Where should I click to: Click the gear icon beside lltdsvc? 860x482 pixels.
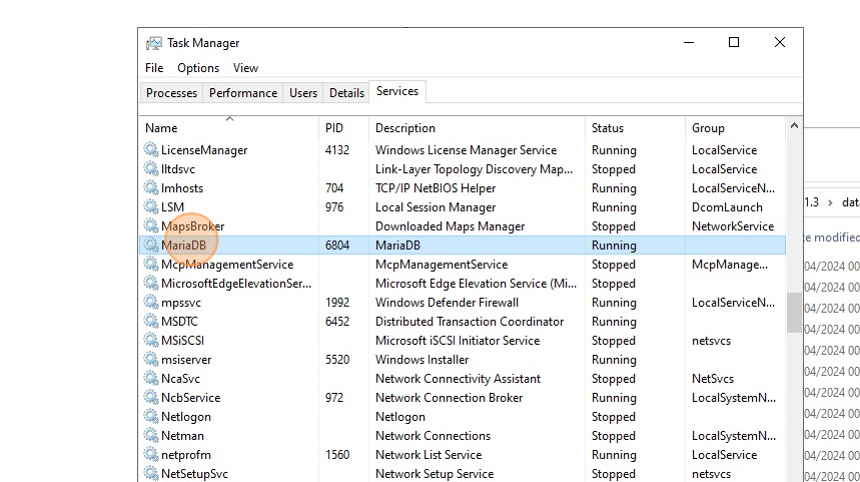point(151,168)
